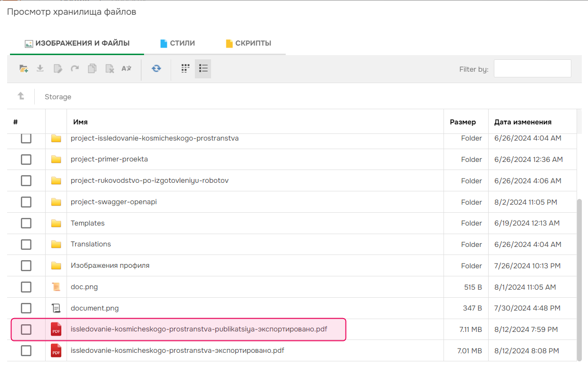Image resolution: width=588 pixels, height=368 pixels.
Task: Switch to the Скрипты tab
Action: click(x=248, y=43)
